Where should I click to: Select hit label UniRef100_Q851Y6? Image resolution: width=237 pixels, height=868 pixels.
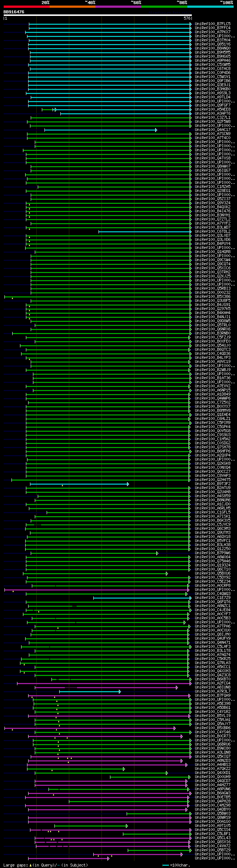click(213, 44)
